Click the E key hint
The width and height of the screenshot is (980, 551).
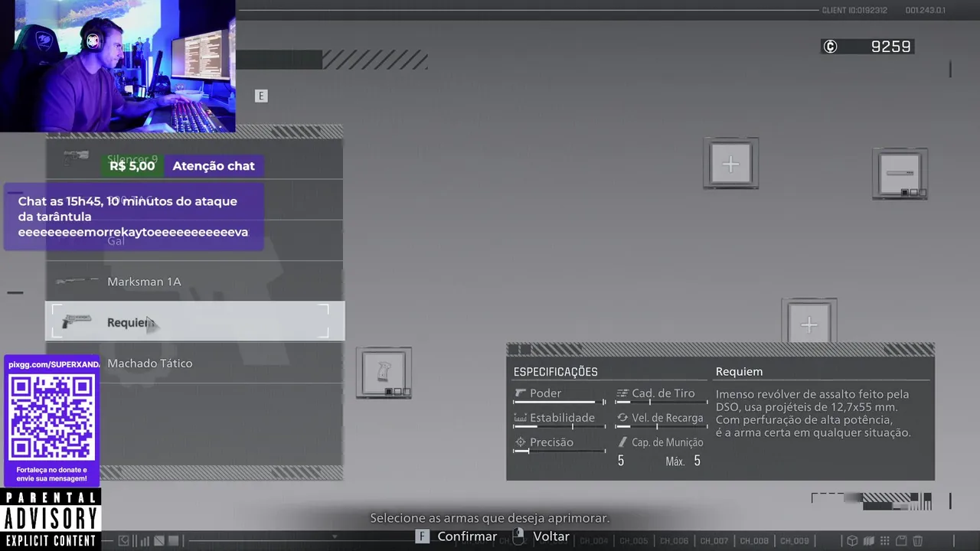point(261,96)
